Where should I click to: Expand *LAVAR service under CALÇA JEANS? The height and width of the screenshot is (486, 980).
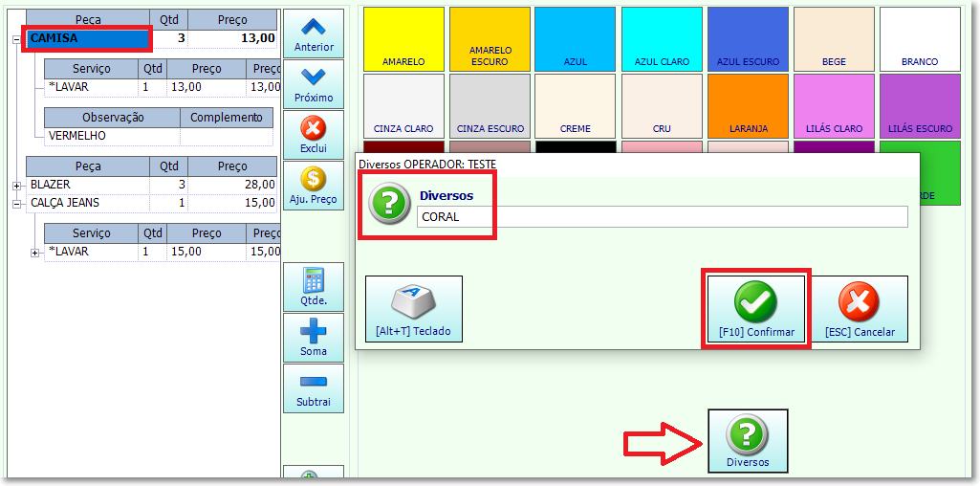(x=35, y=253)
